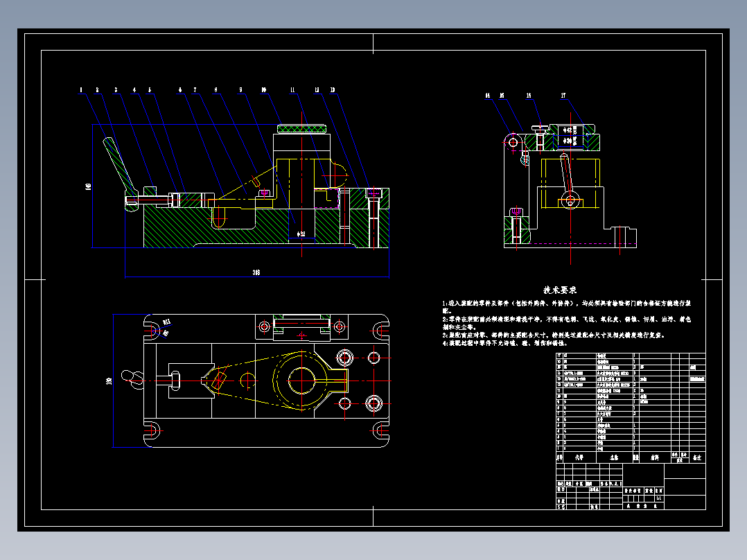Image resolution: width=747 pixels, height=560 pixels.
Task: Click part balloon number 9
Action: click(240, 89)
